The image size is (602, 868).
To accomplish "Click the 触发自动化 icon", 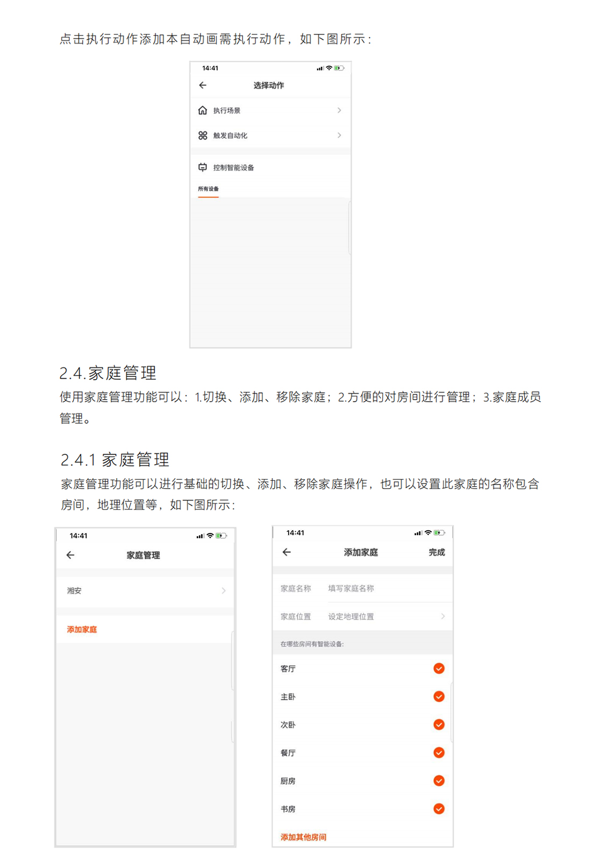I will [203, 136].
